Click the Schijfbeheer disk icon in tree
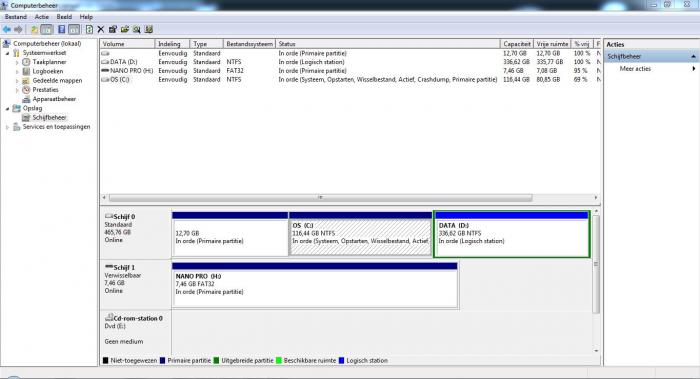This screenshot has width=700, height=379. [x=26, y=117]
